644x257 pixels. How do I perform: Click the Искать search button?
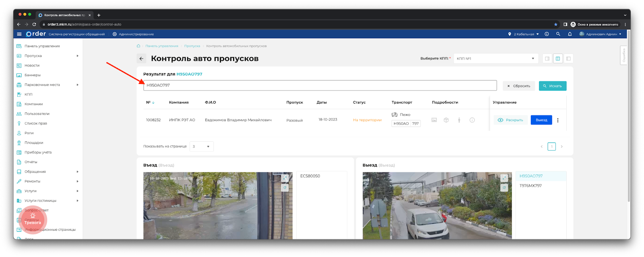pos(552,86)
